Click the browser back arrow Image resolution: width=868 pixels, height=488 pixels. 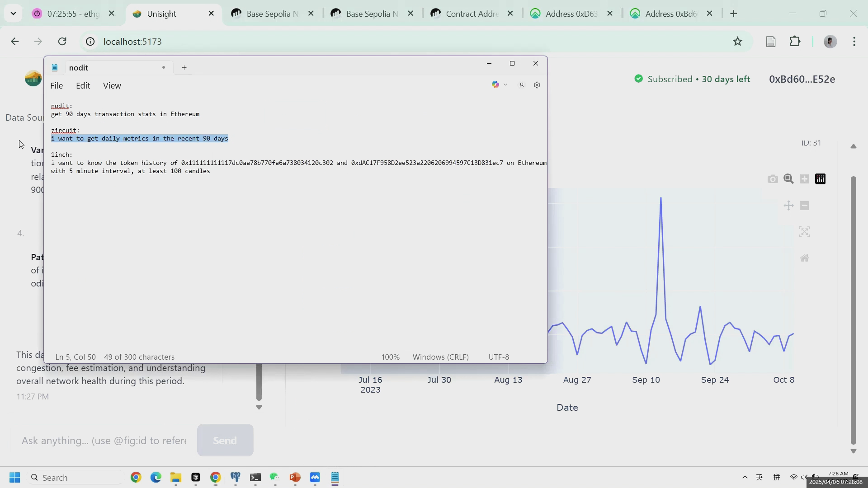tap(14, 42)
